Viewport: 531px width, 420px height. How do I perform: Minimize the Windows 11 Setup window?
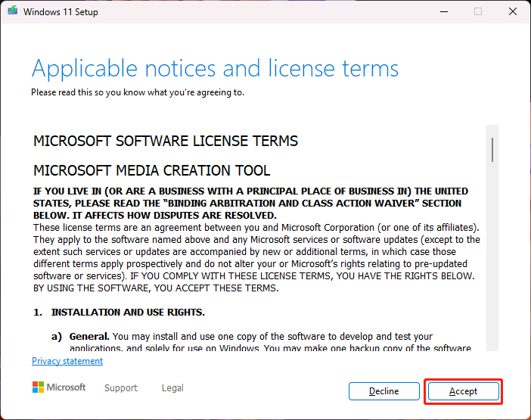(444, 11)
